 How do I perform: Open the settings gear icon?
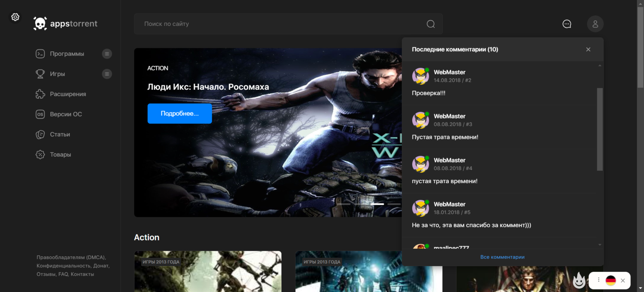click(15, 17)
